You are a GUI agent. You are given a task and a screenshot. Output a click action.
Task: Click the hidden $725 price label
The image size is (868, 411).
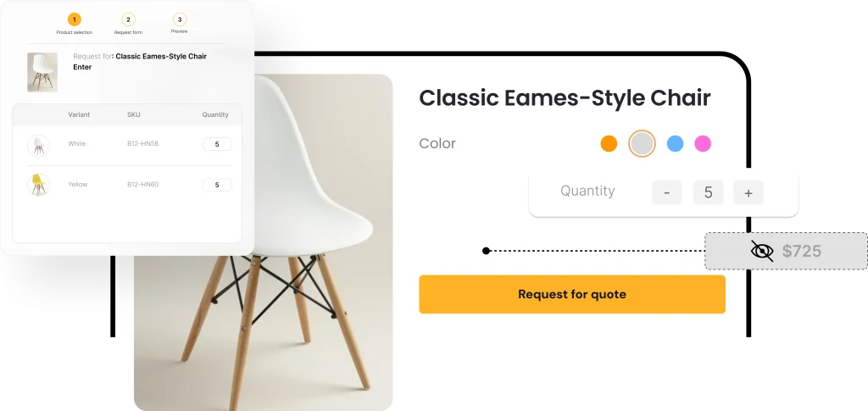(x=802, y=251)
